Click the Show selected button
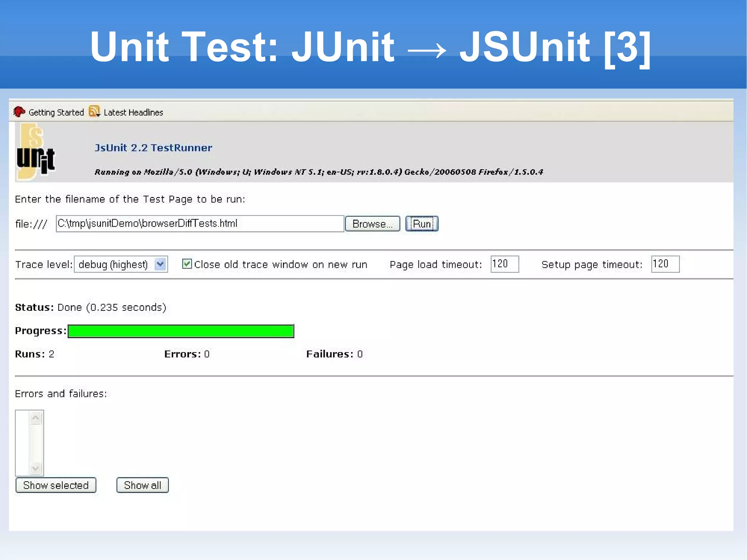This screenshot has height=560, width=747. tap(56, 485)
